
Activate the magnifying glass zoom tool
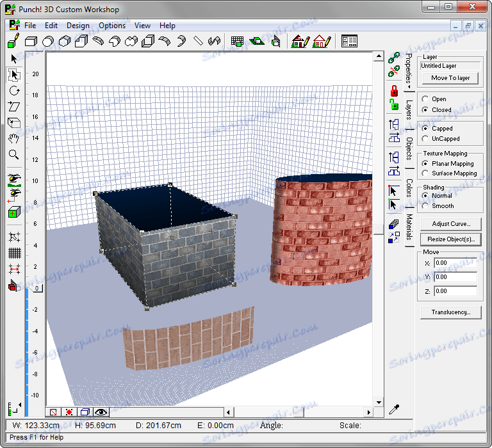click(x=14, y=154)
